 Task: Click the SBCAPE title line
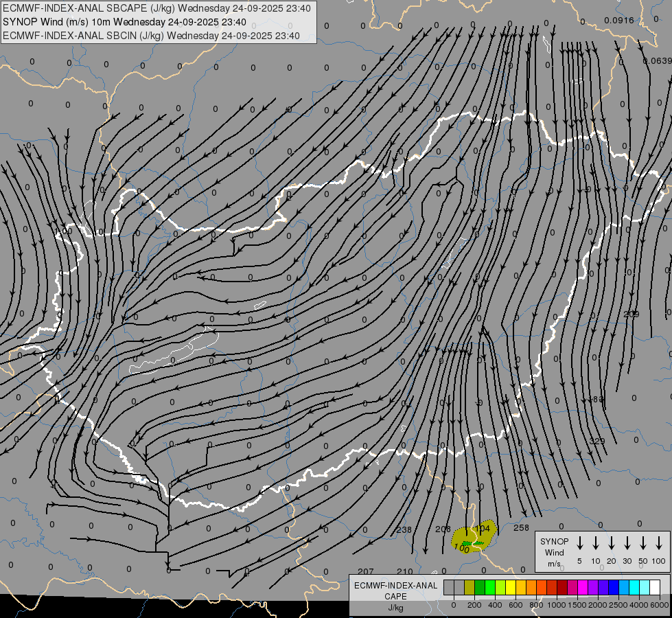click(x=157, y=8)
